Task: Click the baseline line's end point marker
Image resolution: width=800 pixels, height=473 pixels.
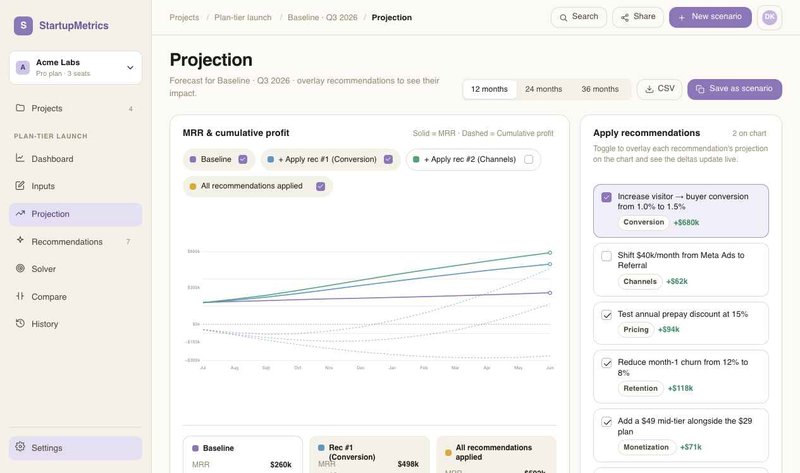Action: pos(549,293)
